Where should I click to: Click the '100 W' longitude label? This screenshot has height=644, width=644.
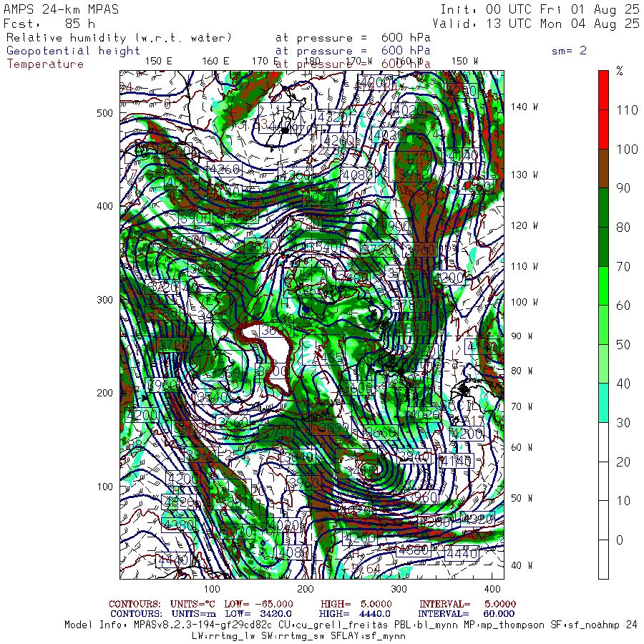(x=524, y=302)
